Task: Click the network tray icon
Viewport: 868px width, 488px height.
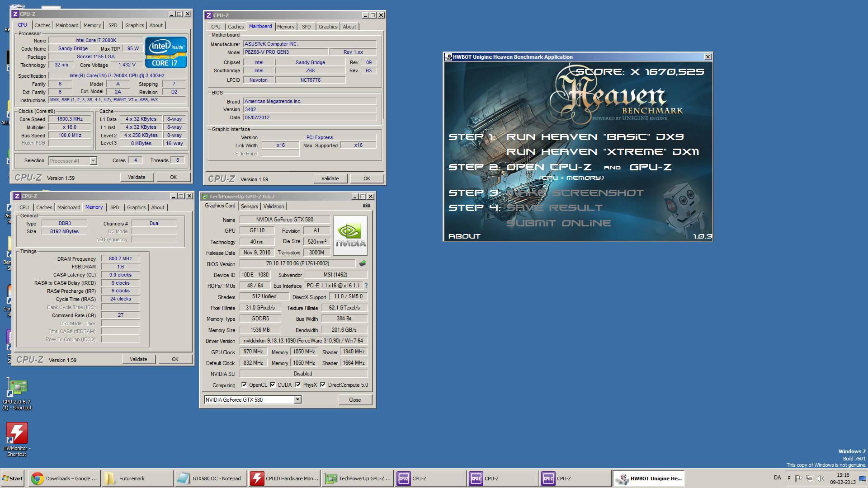Action: click(810, 479)
